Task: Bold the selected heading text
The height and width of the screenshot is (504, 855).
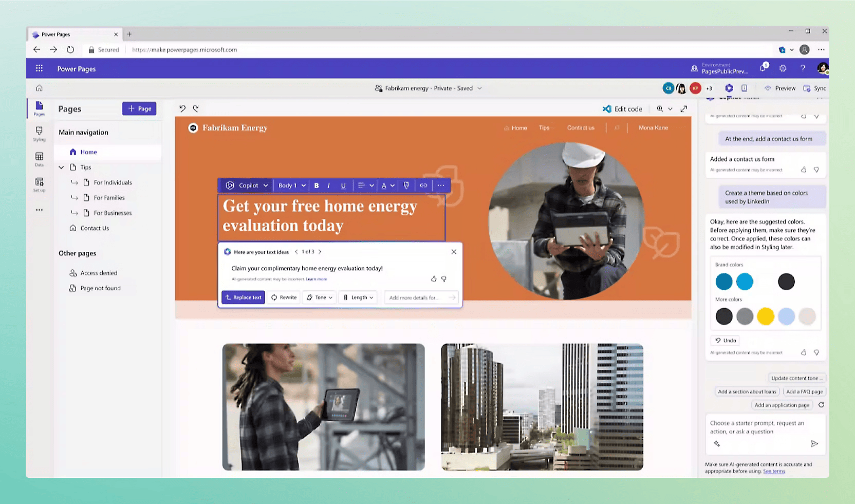Action: [x=317, y=185]
